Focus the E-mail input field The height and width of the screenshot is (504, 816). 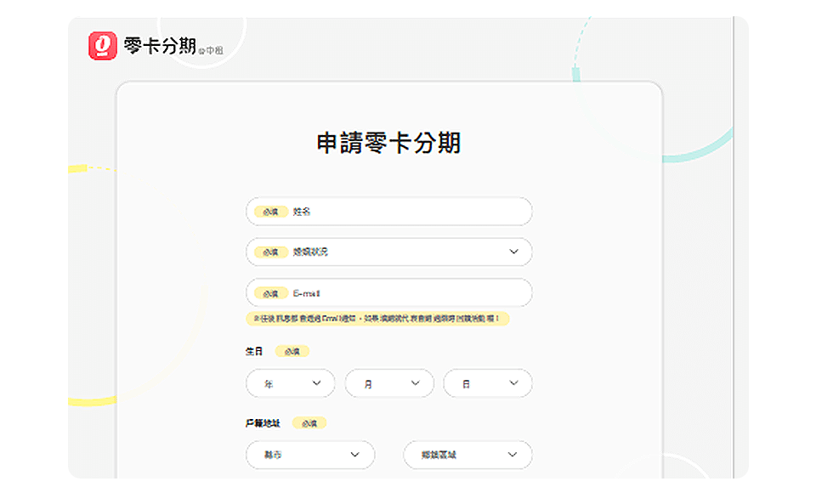(388, 293)
